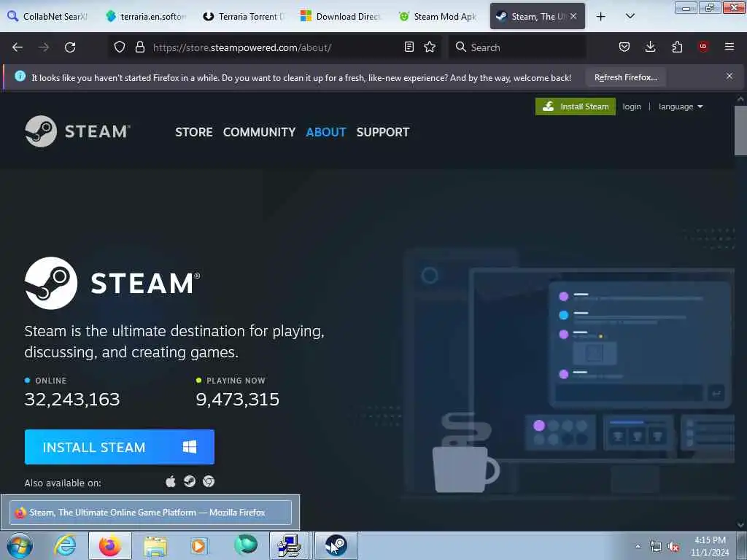Select the SteamOS download icon
747x560 pixels.
pos(190,481)
